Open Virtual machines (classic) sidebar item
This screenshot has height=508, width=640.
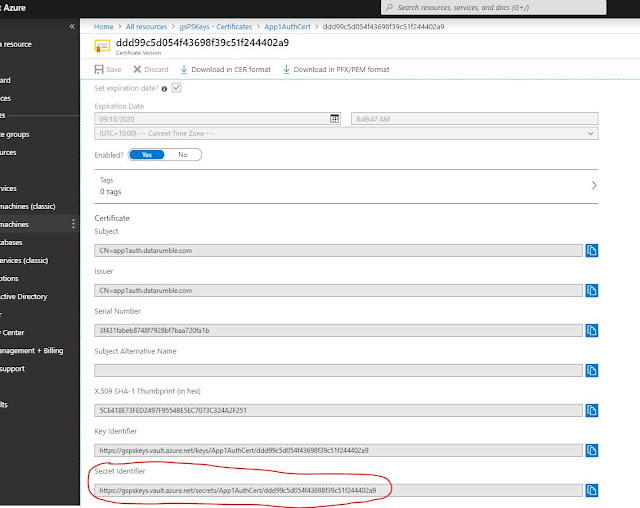click(28, 206)
